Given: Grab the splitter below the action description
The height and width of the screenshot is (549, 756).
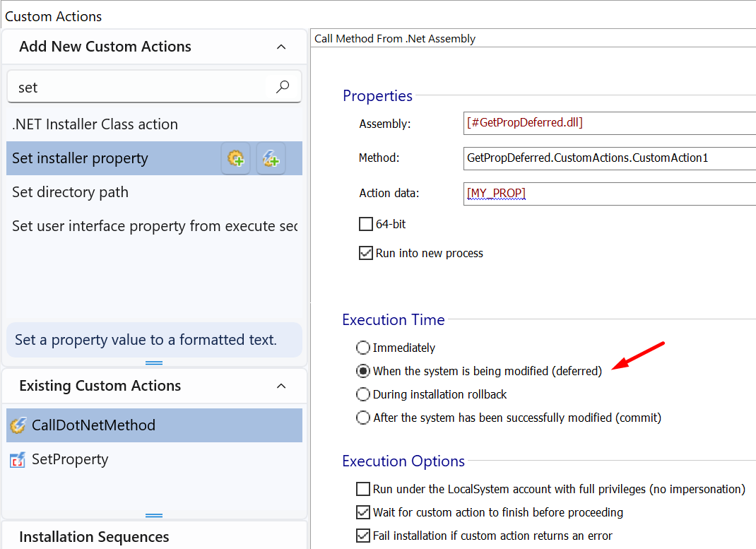Looking at the screenshot, I should click(x=154, y=362).
